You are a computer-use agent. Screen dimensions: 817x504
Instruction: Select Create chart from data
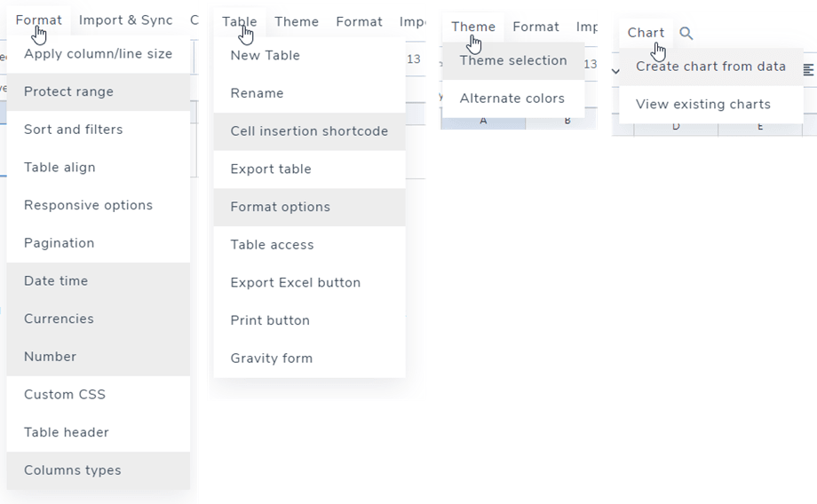pyautogui.click(x=710, y=67)
